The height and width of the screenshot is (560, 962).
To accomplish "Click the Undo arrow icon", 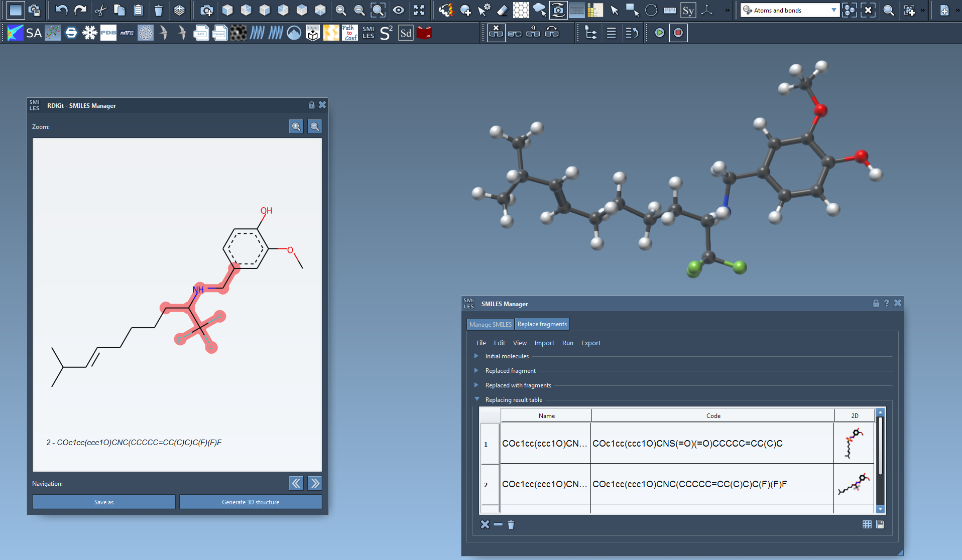I will point(61,10).
